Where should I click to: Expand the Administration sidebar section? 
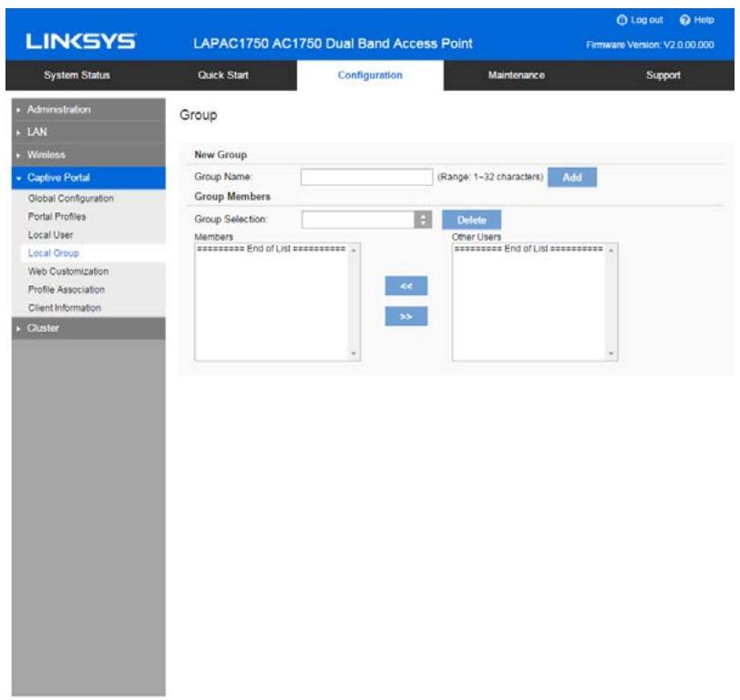[x=88, y=109]
